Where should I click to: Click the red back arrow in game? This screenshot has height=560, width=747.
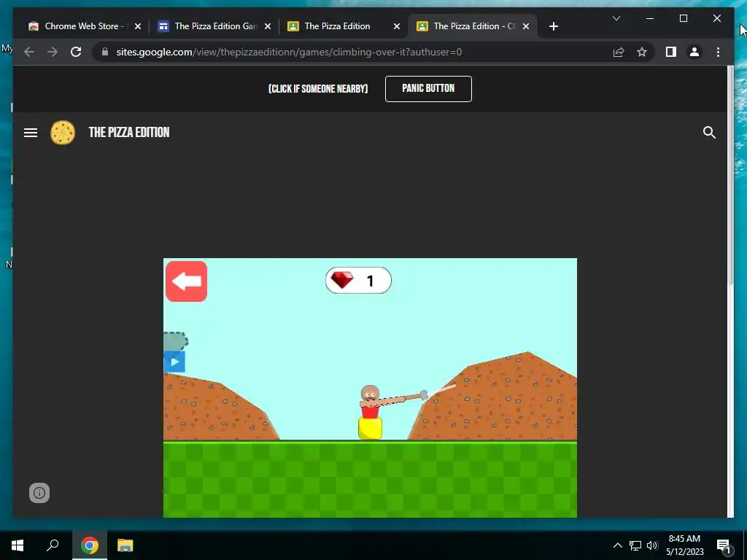point(186,281)
